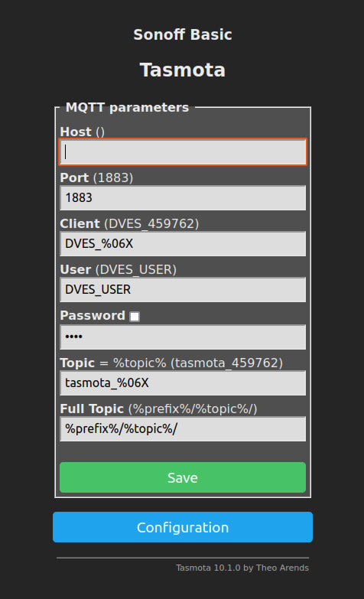Click the Port (1883) label
The width and height of the screenshot is (364, 599).
(x=96, y=177)
